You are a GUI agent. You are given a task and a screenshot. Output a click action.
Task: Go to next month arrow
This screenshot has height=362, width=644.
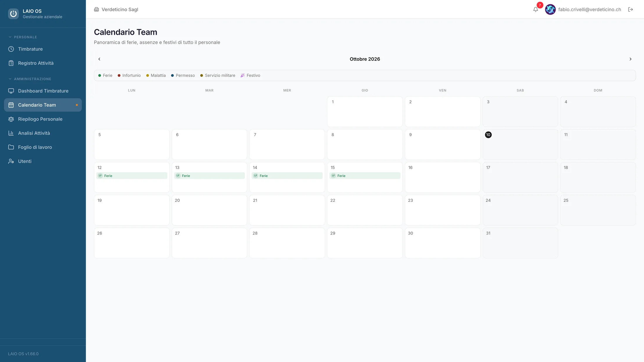[x=631, y=59]
